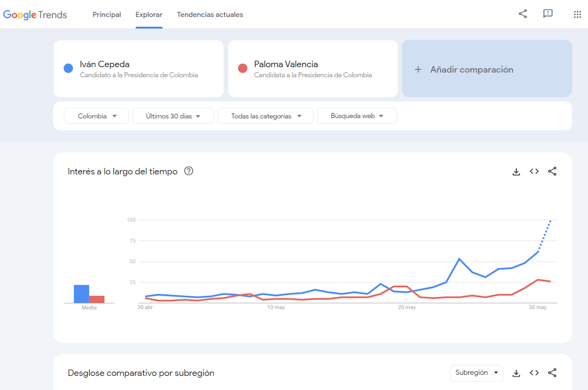This screenshot has height=390, width=588.
Task: Open the Subregión dropdown
Action: coord(477,373)
